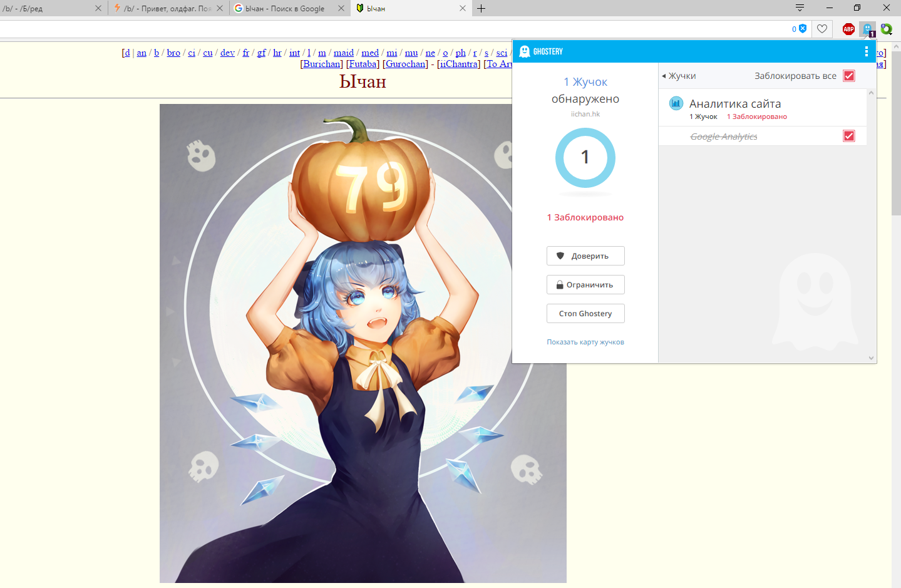Open the /maid/ board link
This screenshot has width=901, height=588.
click(344, 53)
